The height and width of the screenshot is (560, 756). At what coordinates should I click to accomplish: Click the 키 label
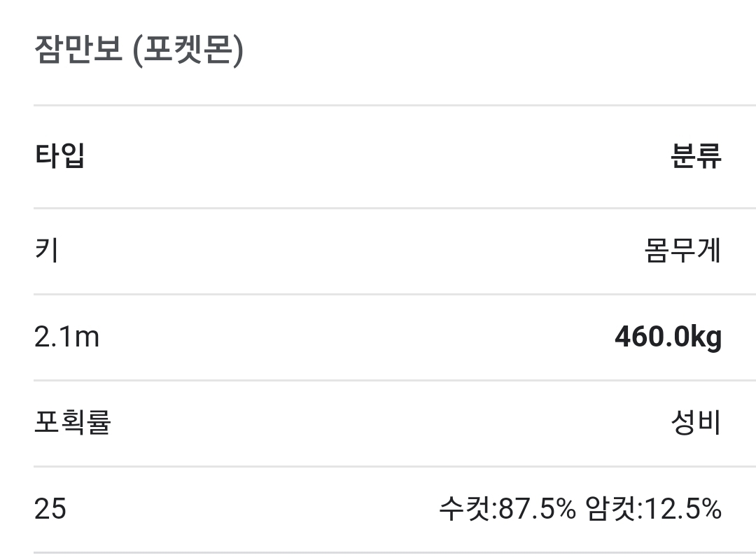[47, 251]
